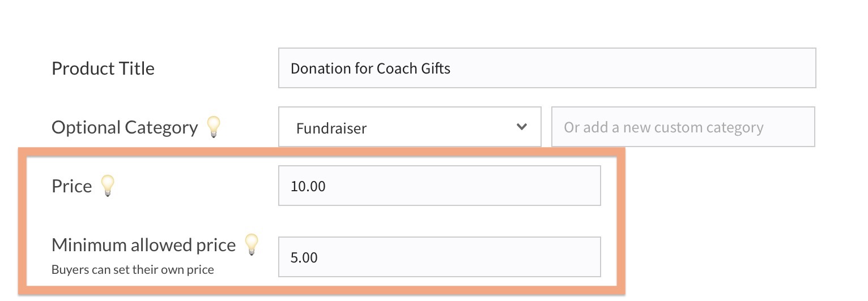Click the 'Minimum allowed price' label
Screen dimensions: 868x301
click(143, 245)
